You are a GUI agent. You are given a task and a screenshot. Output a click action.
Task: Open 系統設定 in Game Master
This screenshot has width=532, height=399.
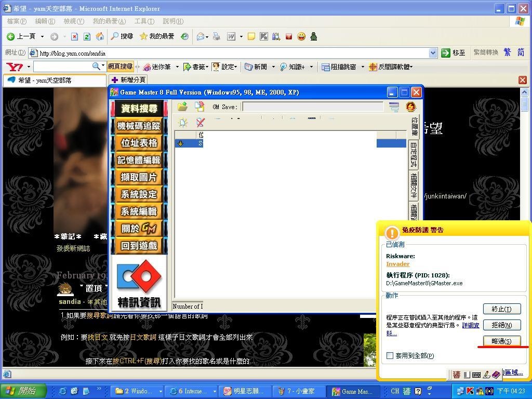click(x=139, y=194)
